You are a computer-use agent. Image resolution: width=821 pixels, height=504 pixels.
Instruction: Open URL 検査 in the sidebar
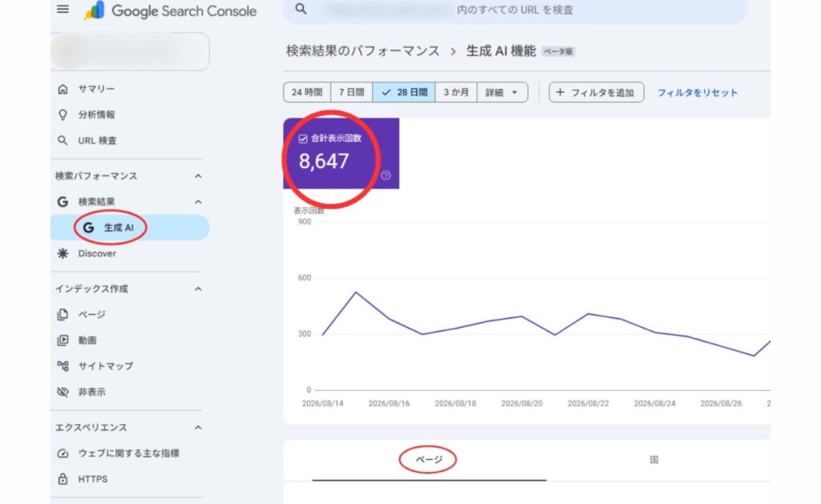(x=97, y=140)
